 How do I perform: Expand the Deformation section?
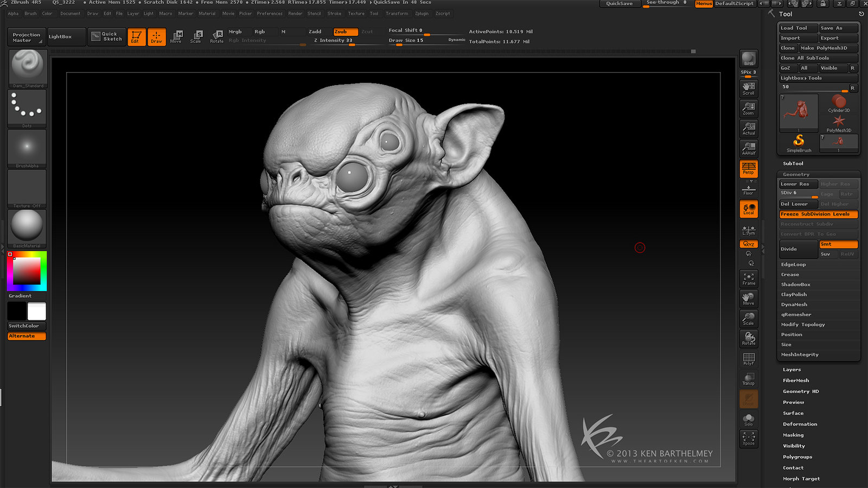coord(800,424)
